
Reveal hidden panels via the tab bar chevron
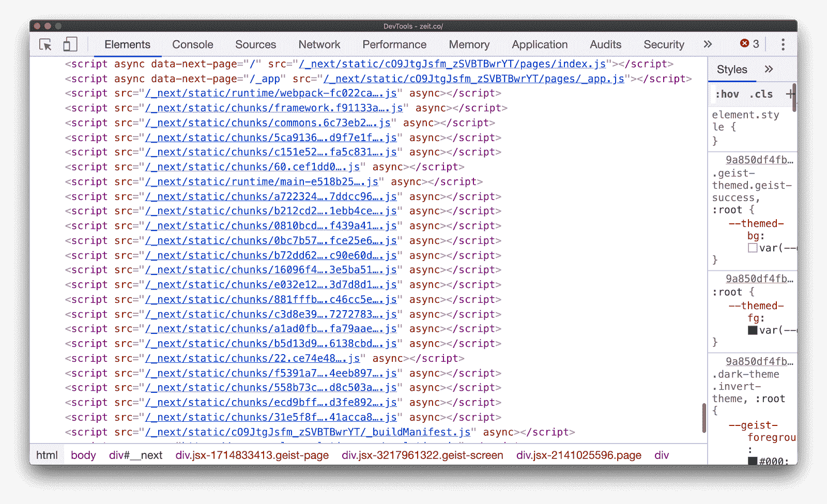click(707, 44)
